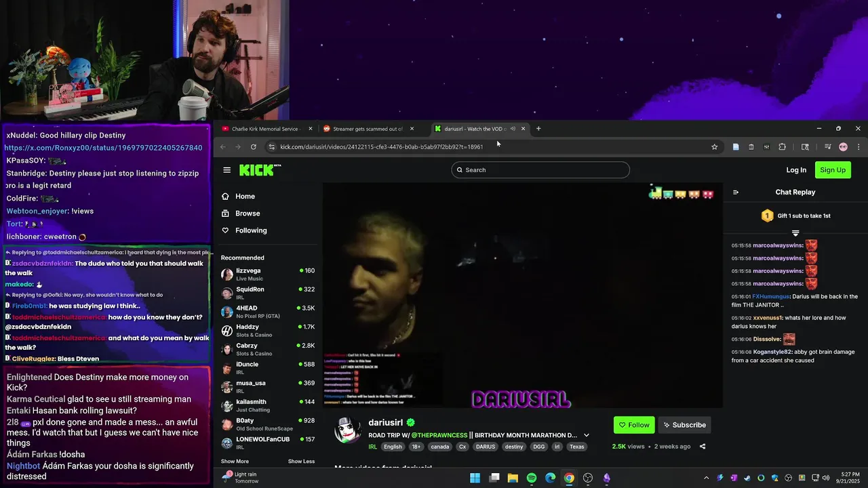Open dariusirl profile avatar
Viewport: 868px width, 488px height.
348,431
